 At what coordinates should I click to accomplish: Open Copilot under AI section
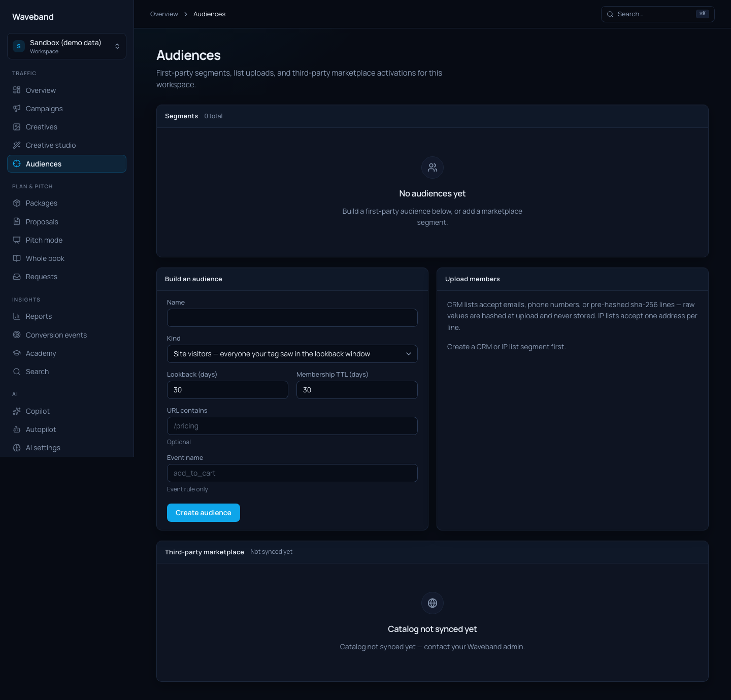[67, 411]
